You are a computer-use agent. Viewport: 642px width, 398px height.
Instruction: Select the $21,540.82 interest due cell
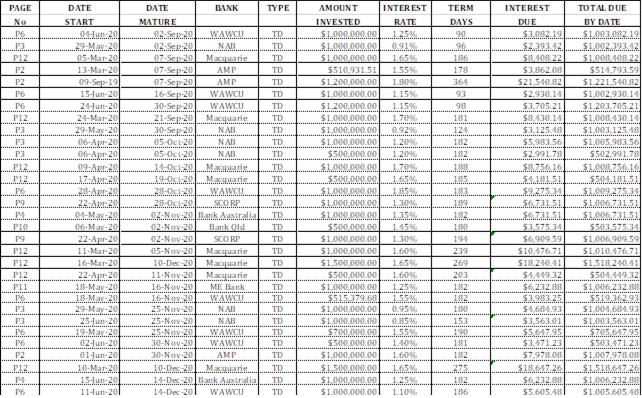tap(527, 82)
